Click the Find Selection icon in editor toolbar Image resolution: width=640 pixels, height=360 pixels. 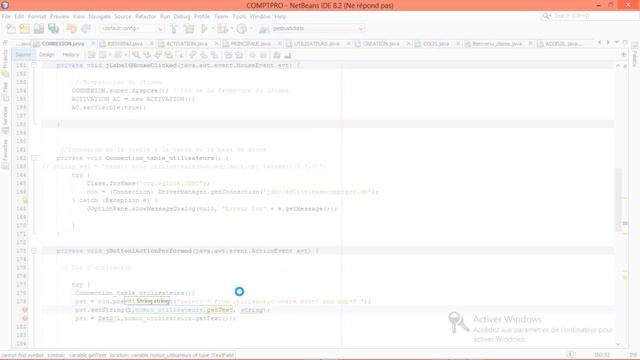tap(136, 55)
